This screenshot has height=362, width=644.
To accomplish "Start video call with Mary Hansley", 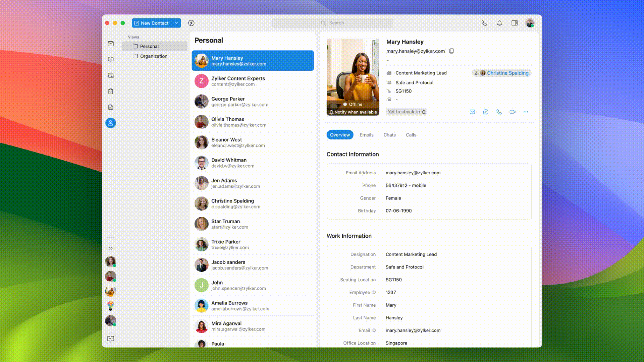I will (x=512, y=112).
